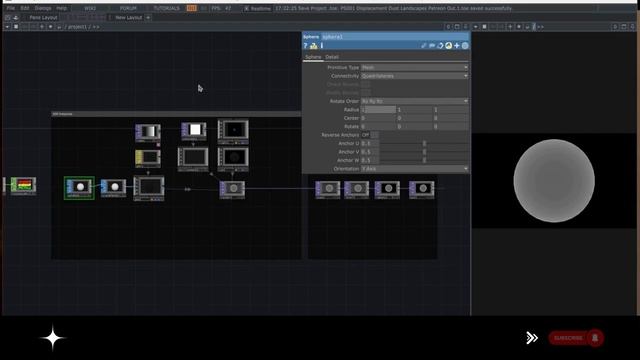
Task: Click the round gray icon in parameter header
Action: [x=465, y=46]
